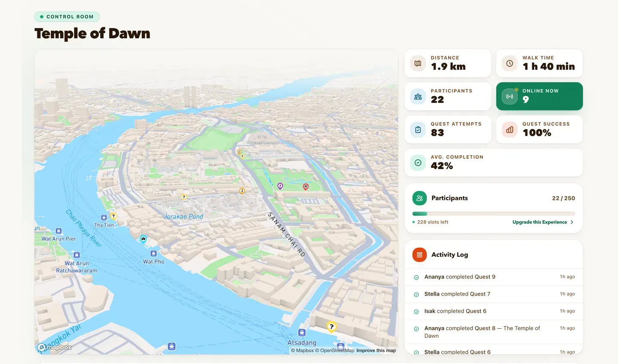Select the purple lightning map marker
The image size is (618, 364).
coord(280,186)
